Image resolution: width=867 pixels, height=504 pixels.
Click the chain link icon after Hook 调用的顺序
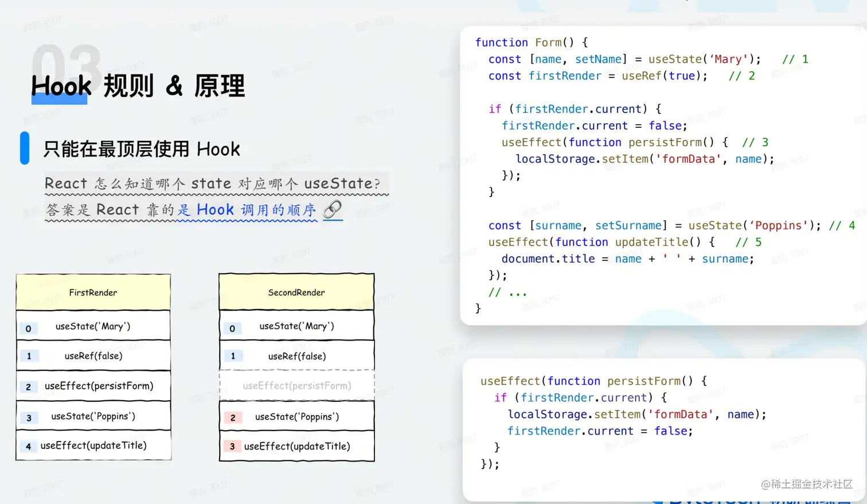333,210
